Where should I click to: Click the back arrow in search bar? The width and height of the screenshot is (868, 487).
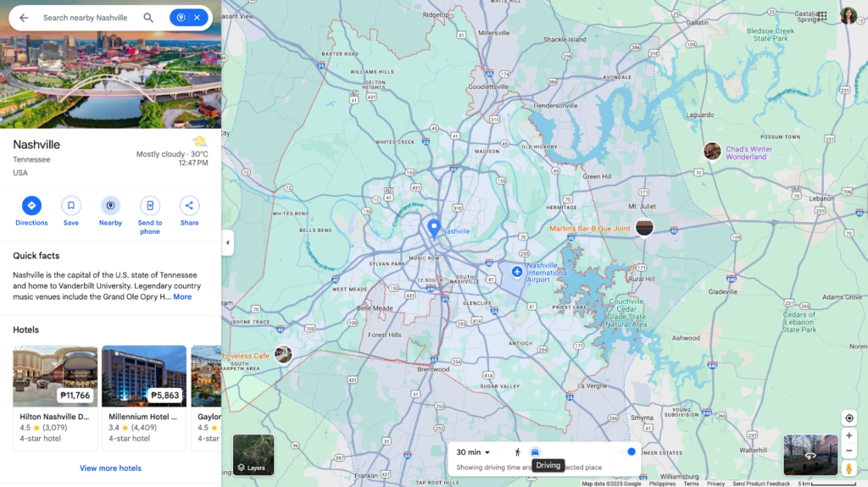tap(24, 18)
